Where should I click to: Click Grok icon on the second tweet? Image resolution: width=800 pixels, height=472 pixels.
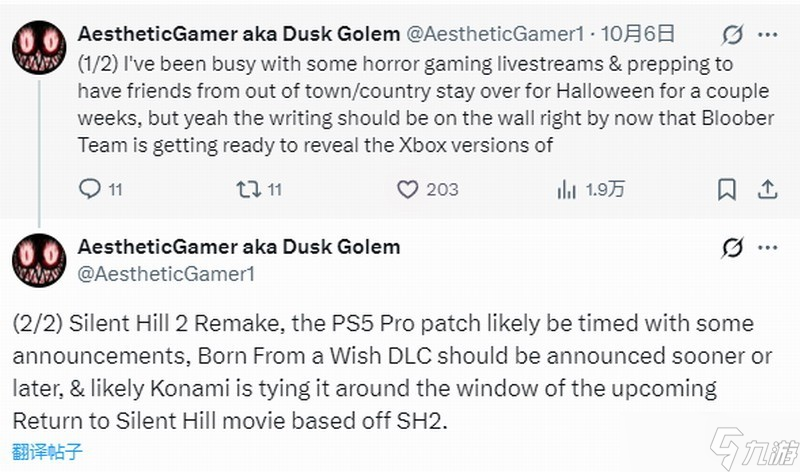tap(732, 247)
